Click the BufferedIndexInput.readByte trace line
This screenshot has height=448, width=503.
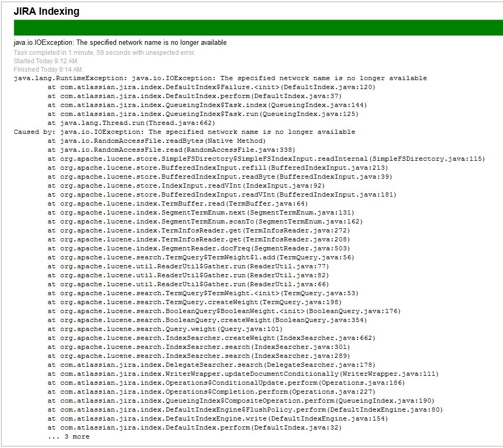[x=220, y=177]
